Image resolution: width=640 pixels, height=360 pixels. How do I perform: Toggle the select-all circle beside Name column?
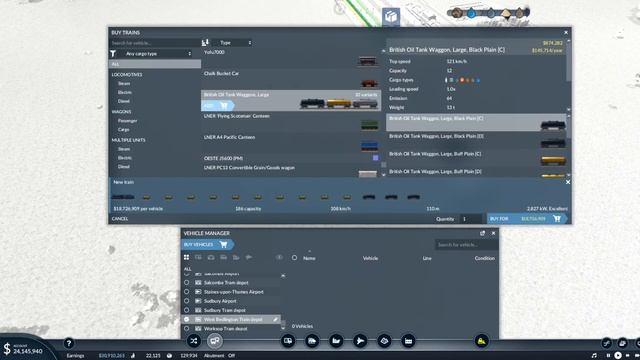click(x=294, y=258)
